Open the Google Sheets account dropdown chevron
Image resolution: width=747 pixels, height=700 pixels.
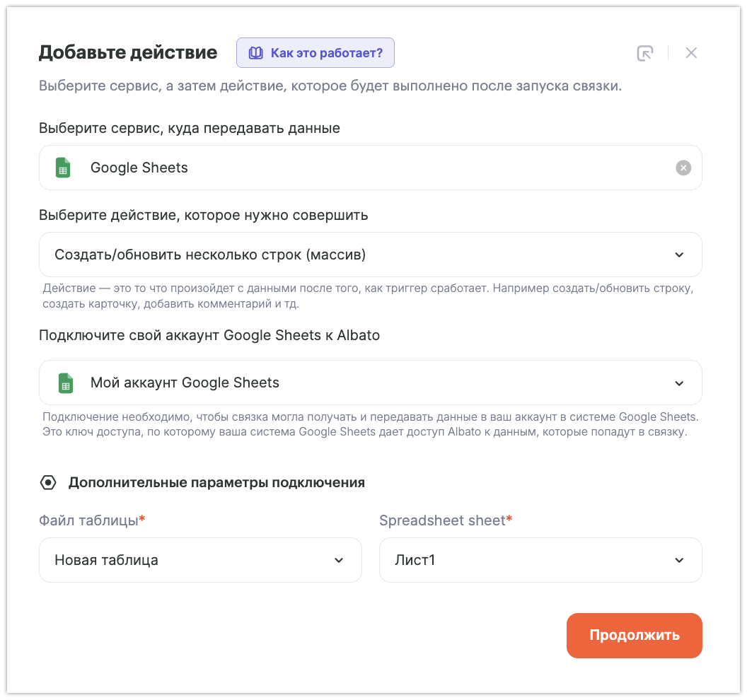tap(679, 383)
